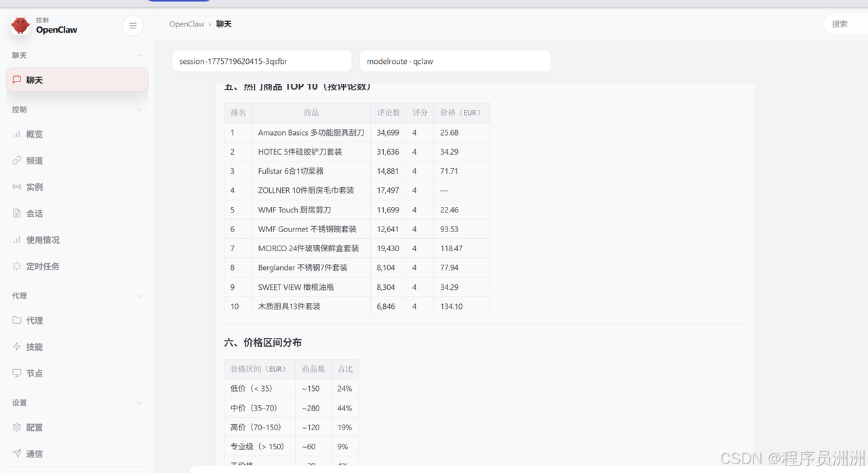Click the 高价（70–150）row label
This screenshot has height=473, width=868.
click(256, 428)
